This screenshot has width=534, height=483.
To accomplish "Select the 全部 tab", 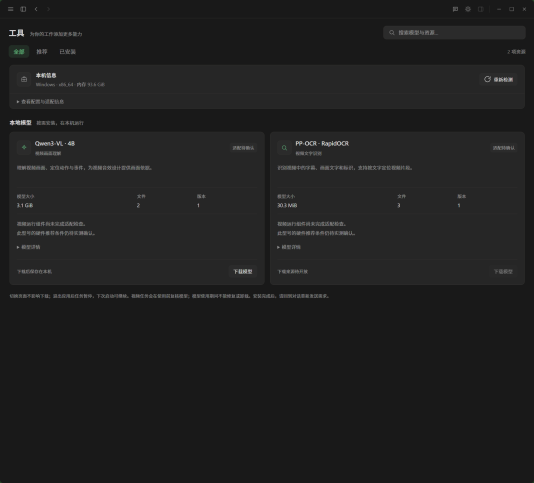I will 19,52.
